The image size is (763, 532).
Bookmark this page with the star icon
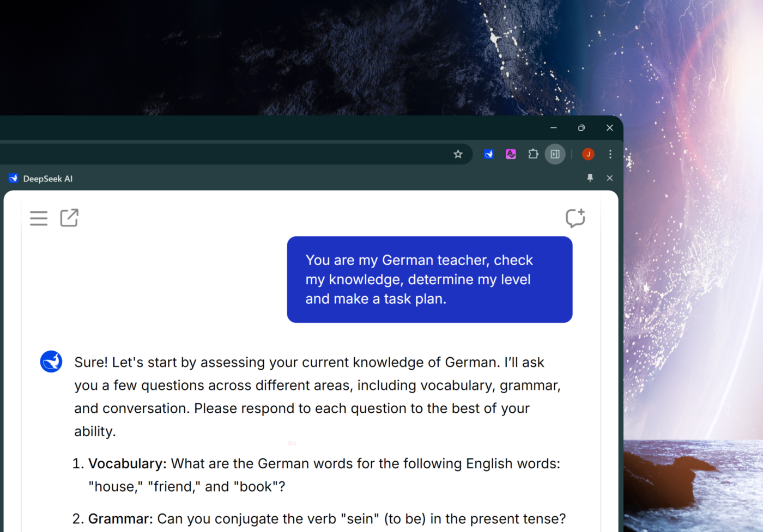(x=458, y=154)
